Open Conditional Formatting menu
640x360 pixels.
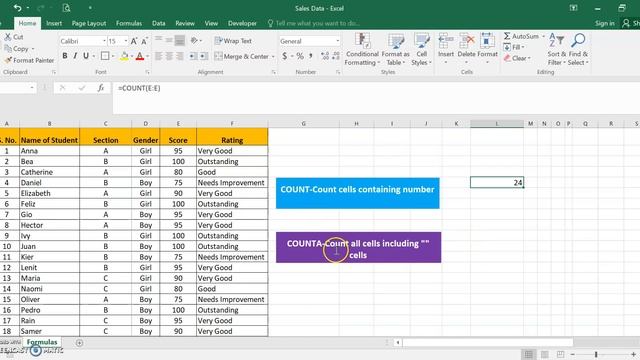(x=362, y=49)
